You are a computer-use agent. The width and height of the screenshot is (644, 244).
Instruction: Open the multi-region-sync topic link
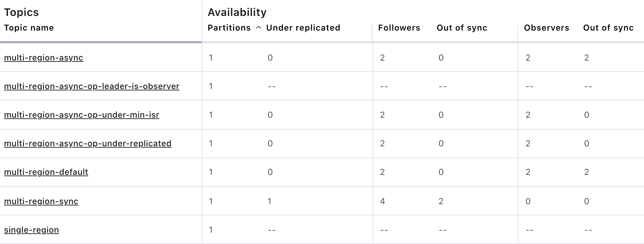(x=41, y=201)
